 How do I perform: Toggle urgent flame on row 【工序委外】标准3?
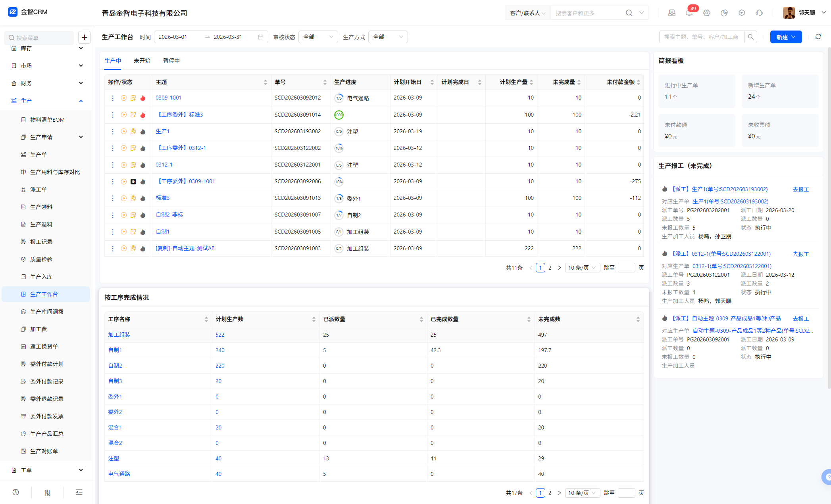pyautogui.click(x=143, y=115)
